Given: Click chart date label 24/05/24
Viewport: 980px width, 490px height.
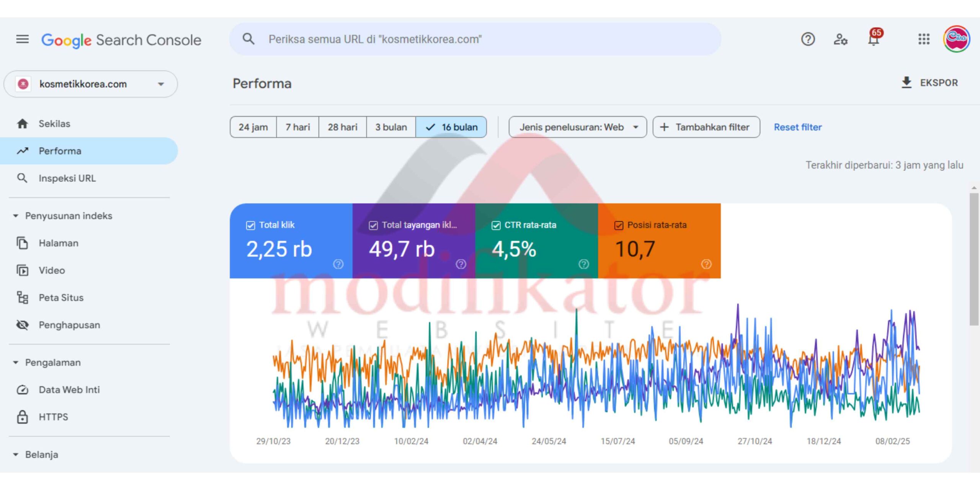Looking at the screenshot, I should click(549, 441).
